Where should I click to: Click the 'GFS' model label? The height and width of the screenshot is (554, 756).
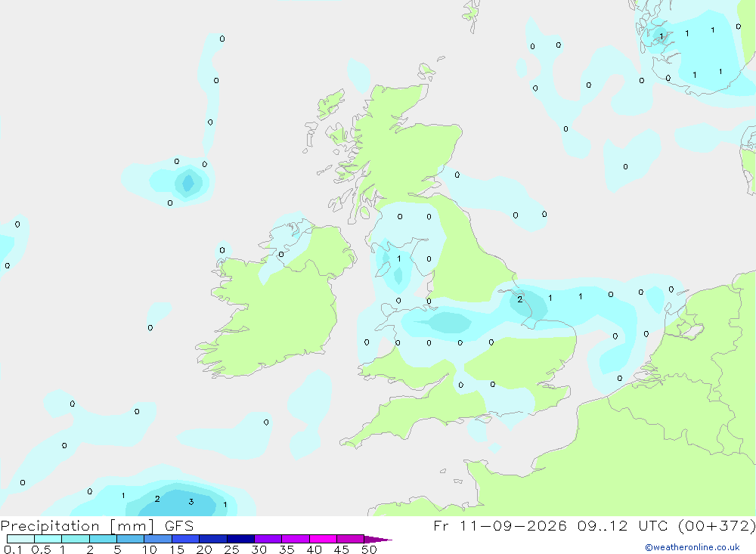[x=179, y=526]
